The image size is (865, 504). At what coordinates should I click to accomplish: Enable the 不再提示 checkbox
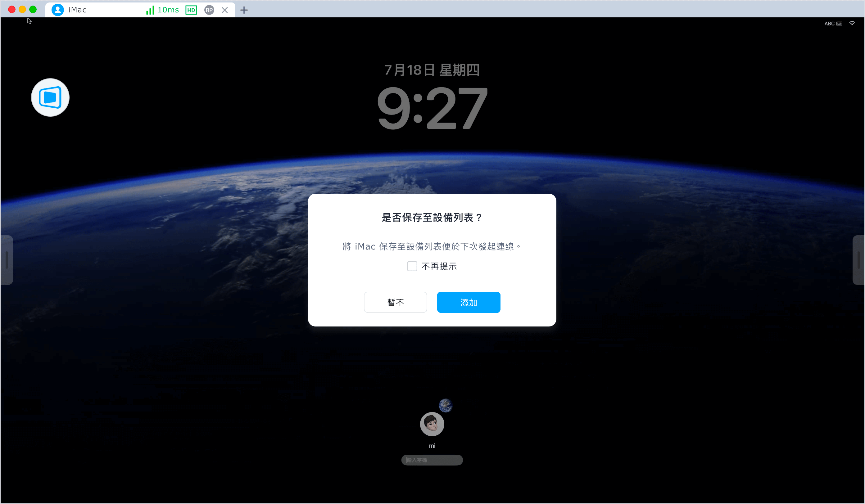[412, 266]
